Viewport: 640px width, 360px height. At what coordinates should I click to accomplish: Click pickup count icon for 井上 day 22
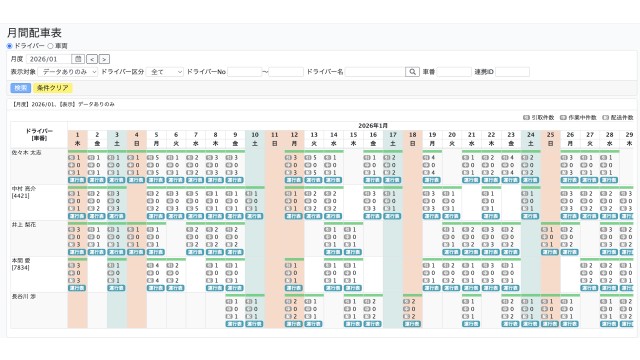tap(485, 229)
